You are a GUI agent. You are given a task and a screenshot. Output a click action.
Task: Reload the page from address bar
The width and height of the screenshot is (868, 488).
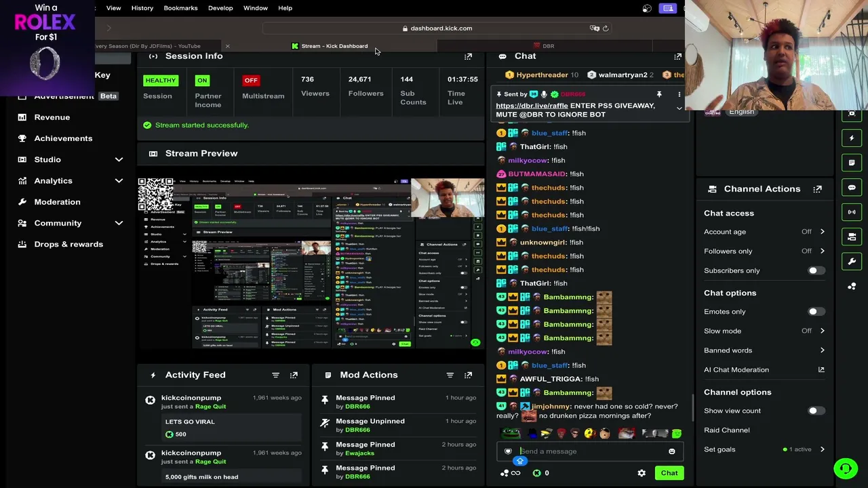point(606,28)
